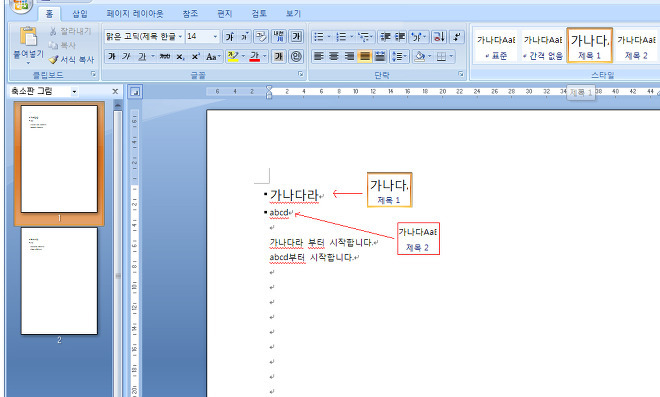
Task: Expand underline style arrow
Action: (152, 56)
